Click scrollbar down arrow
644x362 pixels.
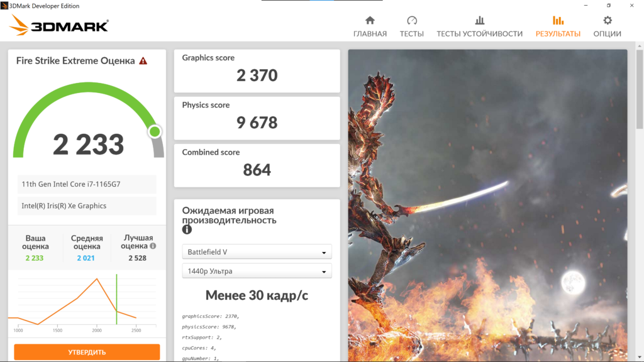click(640, 358)
